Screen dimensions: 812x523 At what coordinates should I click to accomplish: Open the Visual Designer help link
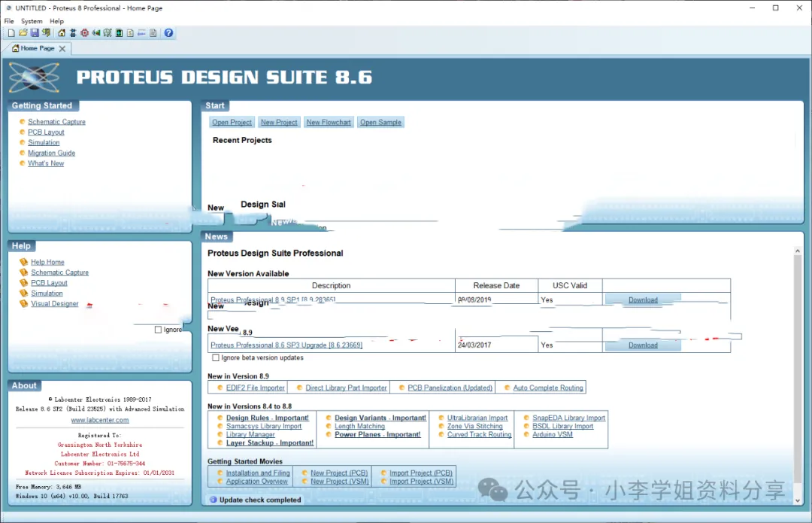54,304
